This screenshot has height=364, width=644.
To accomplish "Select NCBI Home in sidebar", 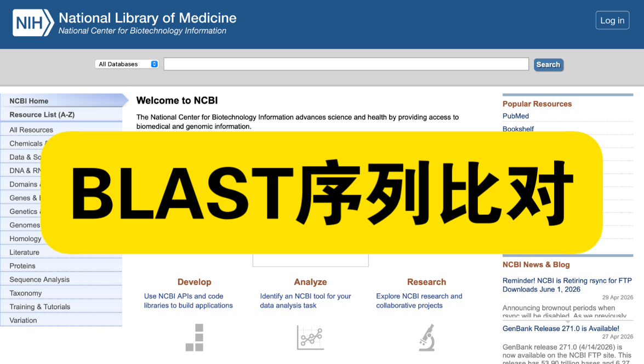I will pyautogui.click(x=61, y=101).
